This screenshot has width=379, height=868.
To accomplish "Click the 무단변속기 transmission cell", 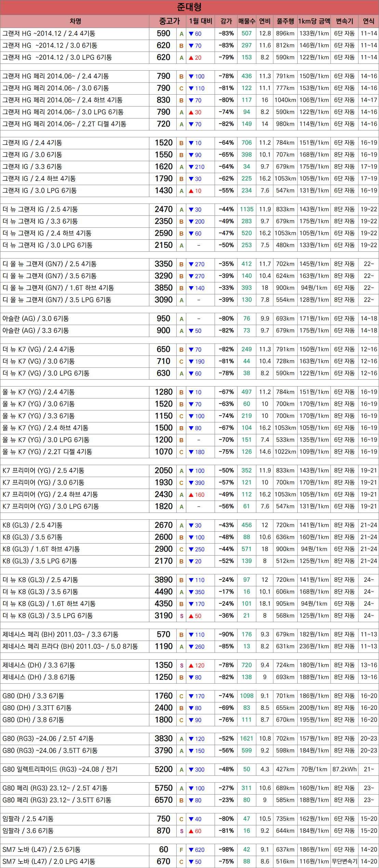I will (x=344, y=862).
